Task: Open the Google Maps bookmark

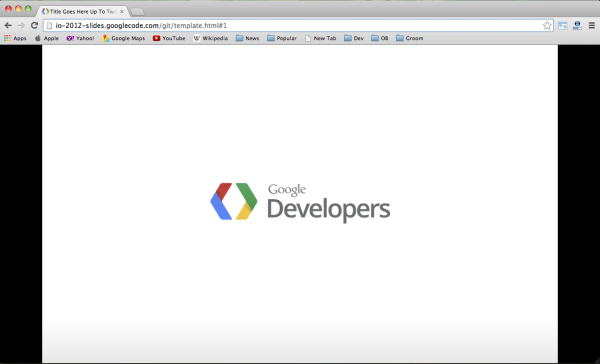Action: pyautogui.click(x=123, y=38)
